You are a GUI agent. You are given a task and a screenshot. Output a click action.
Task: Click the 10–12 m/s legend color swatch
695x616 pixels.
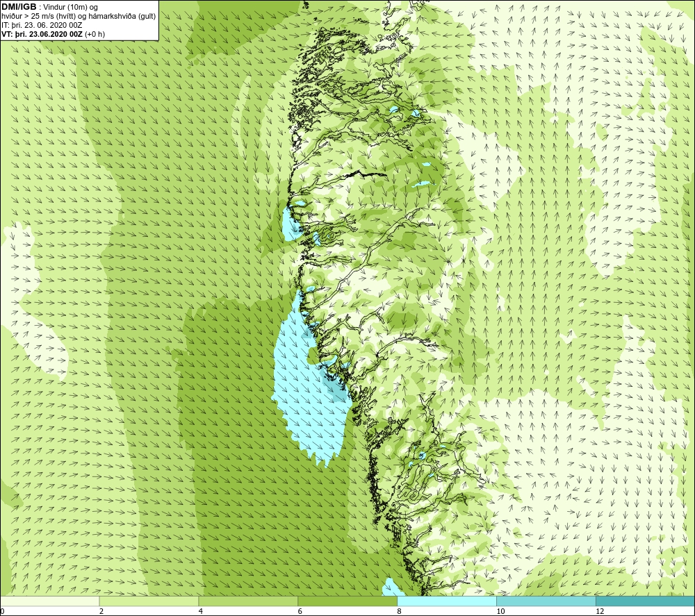tap(546, 601)
